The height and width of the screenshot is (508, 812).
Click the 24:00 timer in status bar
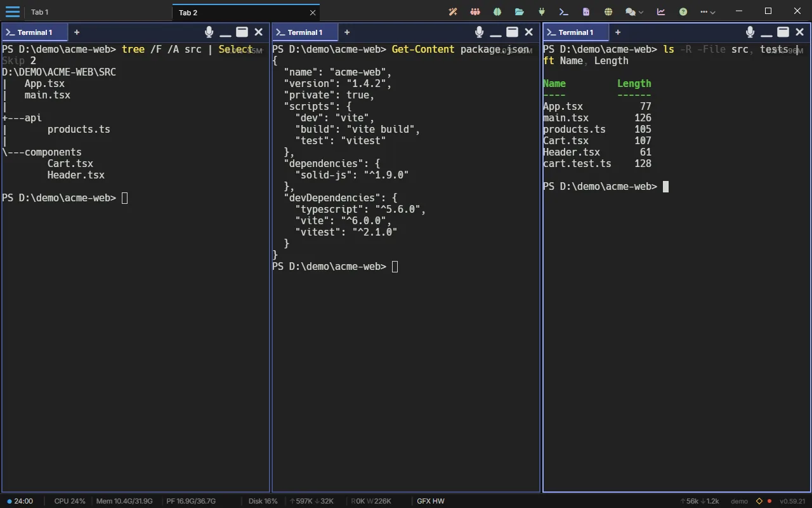pos(20,501)
